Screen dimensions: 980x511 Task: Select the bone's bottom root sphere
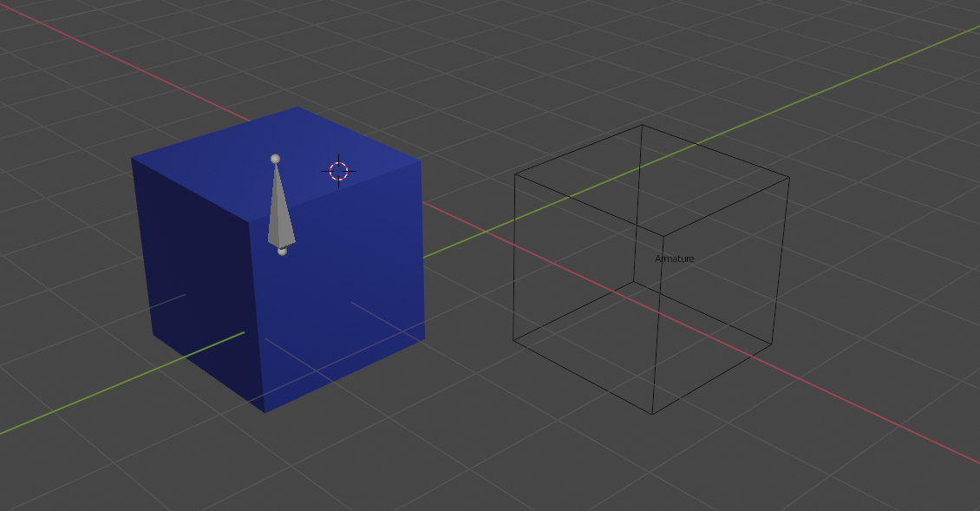pos(282,251)
